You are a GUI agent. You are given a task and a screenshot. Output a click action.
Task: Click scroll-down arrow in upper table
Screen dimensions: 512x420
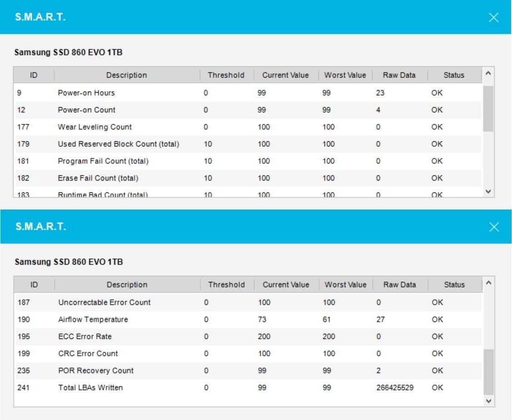click(488, 192)
